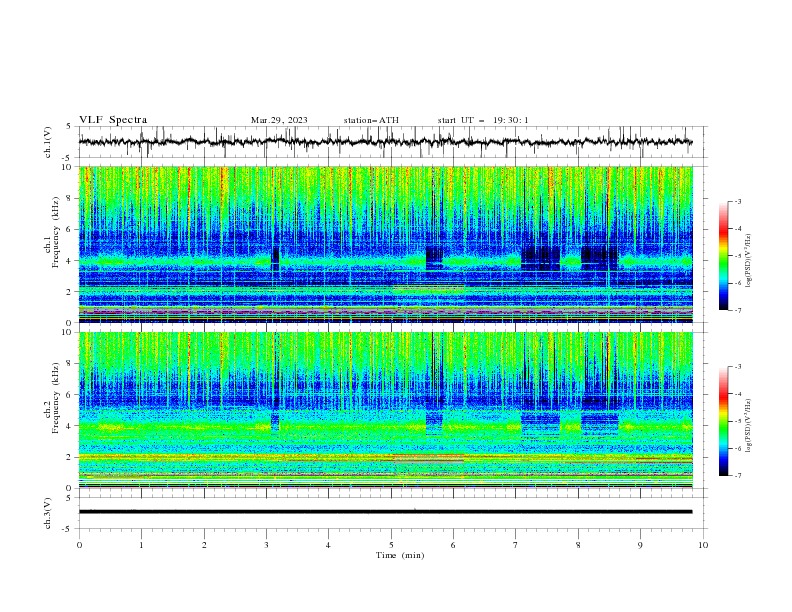Click the ch.2 dark gap between 8 and 9 min
The image size is (792, 612).
point(600,424)
